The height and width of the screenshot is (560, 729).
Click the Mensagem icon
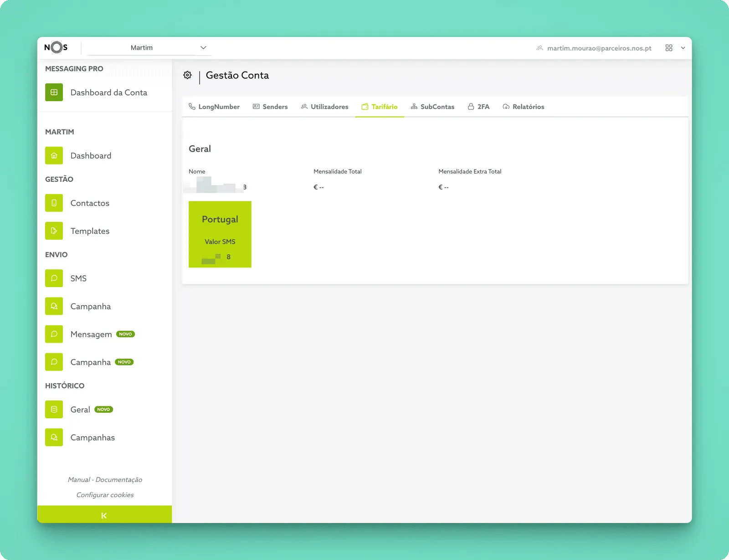click(54, 334)
